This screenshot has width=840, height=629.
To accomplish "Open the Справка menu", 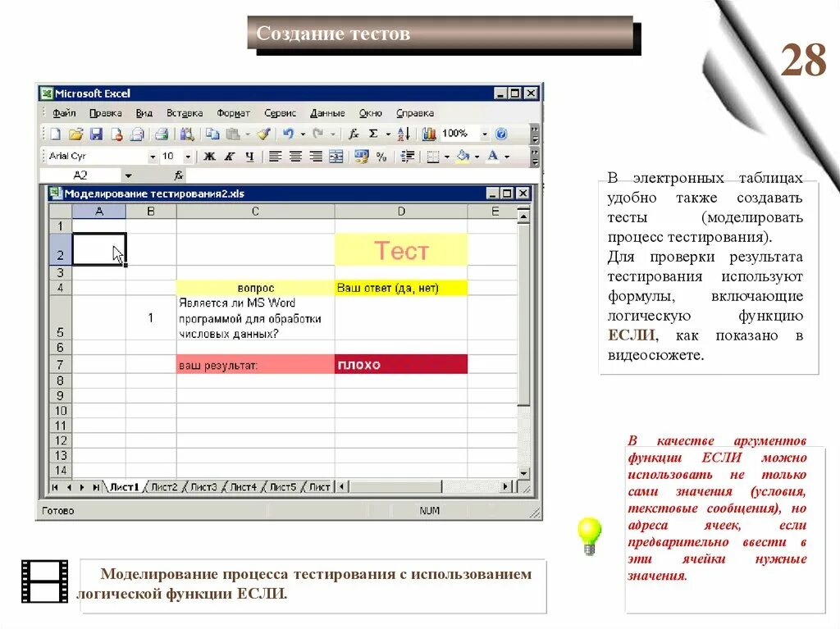I will (415, 113).
